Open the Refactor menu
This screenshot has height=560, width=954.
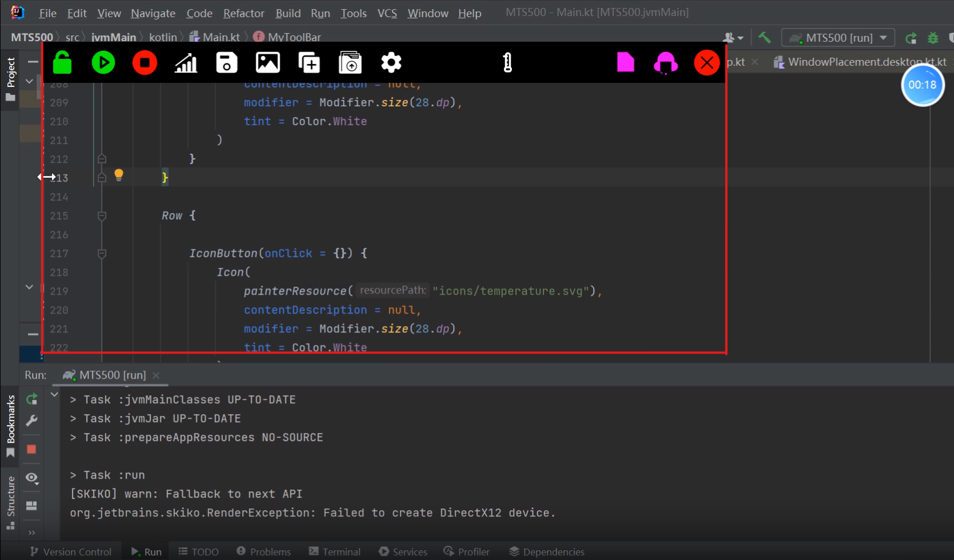[243, 13]
